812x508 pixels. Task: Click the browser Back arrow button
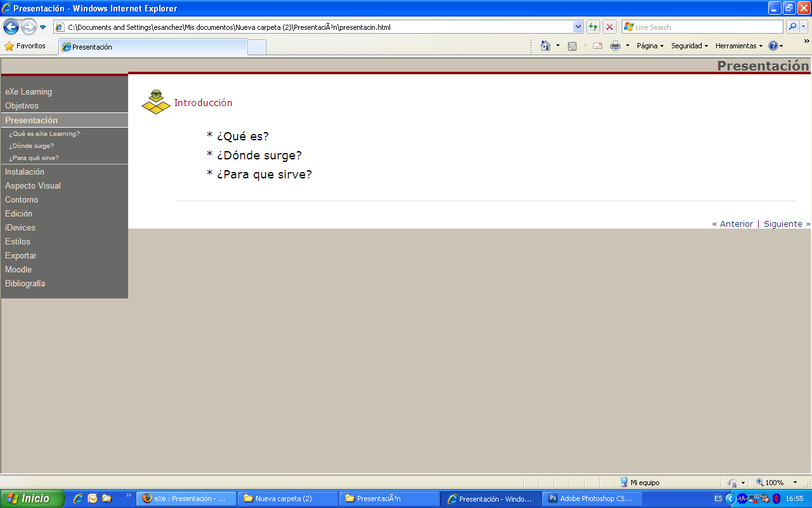coord(11,27)
